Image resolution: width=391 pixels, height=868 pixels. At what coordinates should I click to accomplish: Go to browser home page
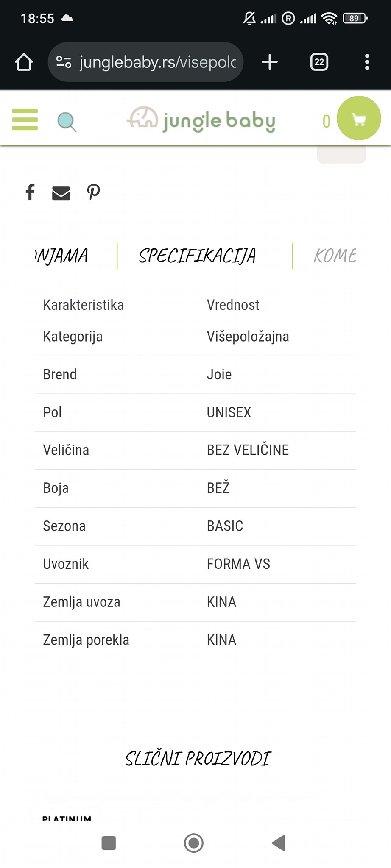click(x=24, y=62)
